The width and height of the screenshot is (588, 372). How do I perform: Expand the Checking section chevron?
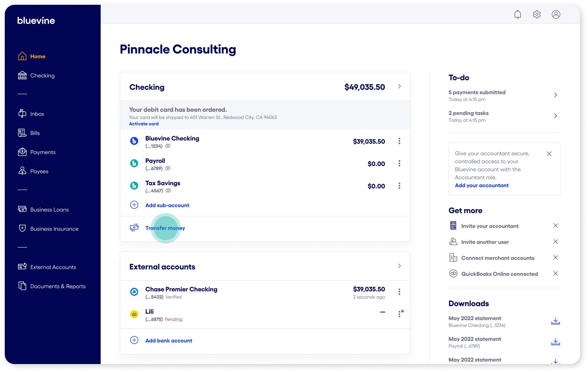click(399, 86)
